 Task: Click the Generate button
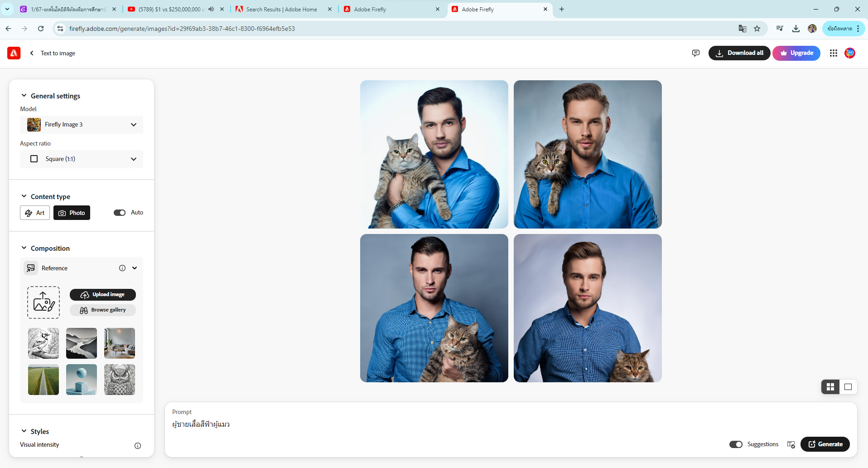825,444
